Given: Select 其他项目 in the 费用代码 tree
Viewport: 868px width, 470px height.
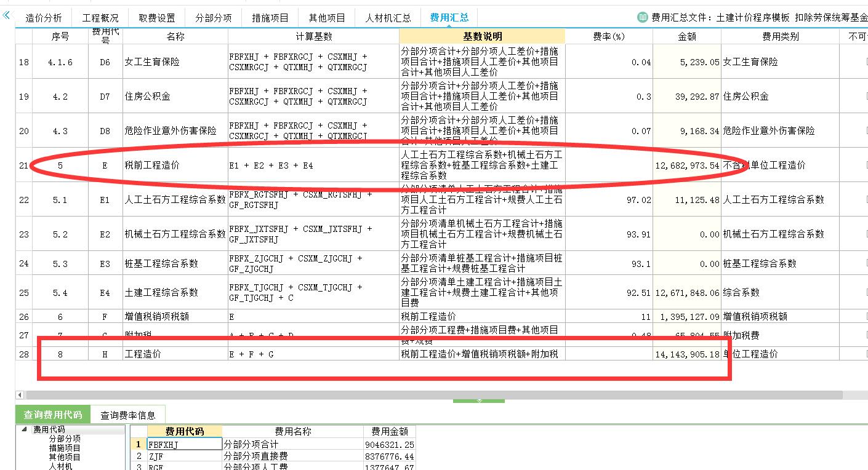Looking at the screenshot, I should pyautogui.click(x=65, y=457).
